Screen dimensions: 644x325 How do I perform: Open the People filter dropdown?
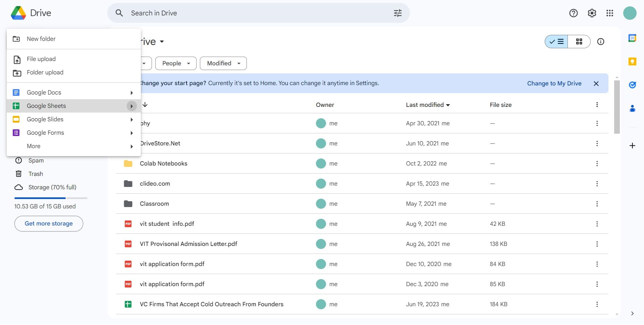(x=175, y=63)
